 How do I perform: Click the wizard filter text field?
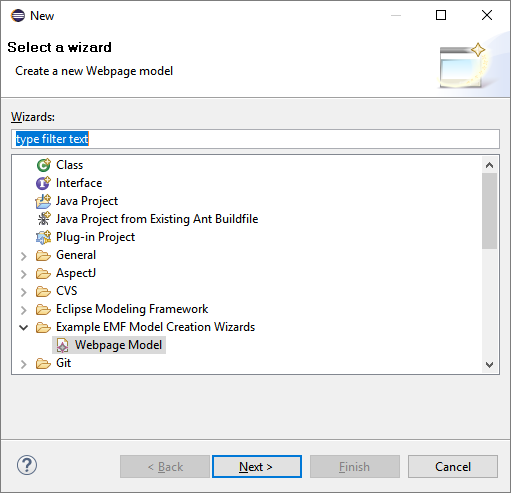coord(255,139)
